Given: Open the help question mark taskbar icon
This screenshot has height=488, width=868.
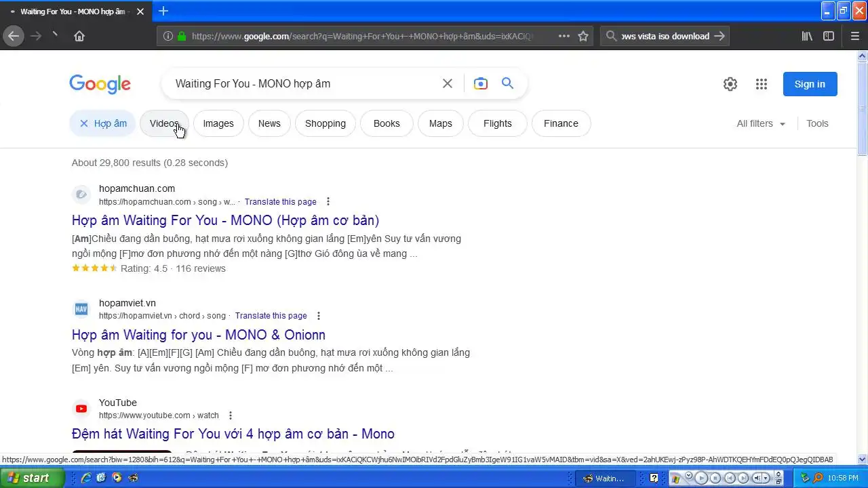Looking at the screenshot, I should click(x=654, y=478).
